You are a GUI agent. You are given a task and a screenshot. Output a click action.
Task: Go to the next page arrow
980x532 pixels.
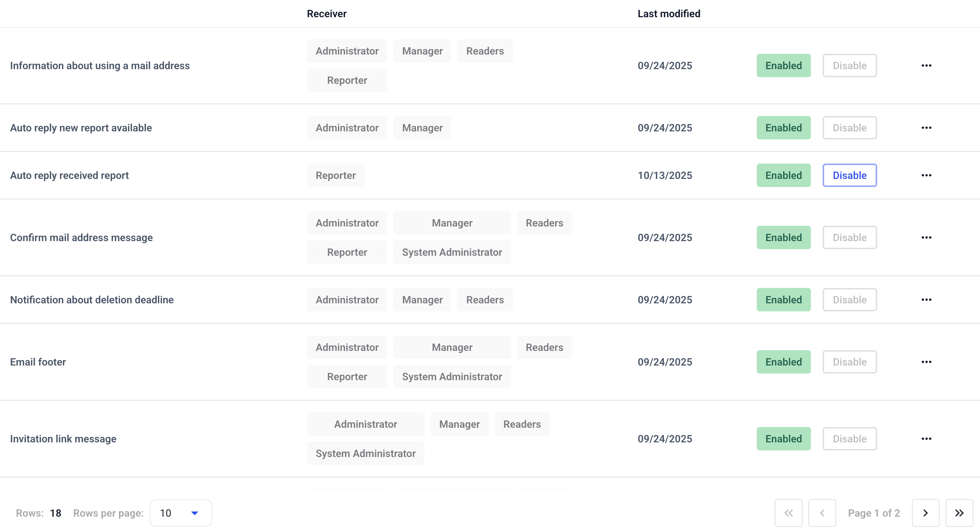click(x=925, y=513)
